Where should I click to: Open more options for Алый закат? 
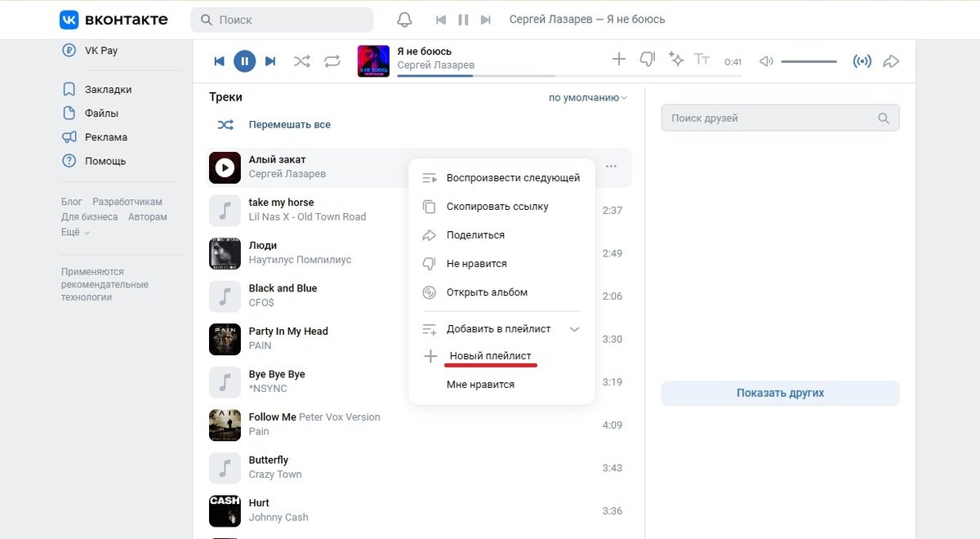(611, 167)
